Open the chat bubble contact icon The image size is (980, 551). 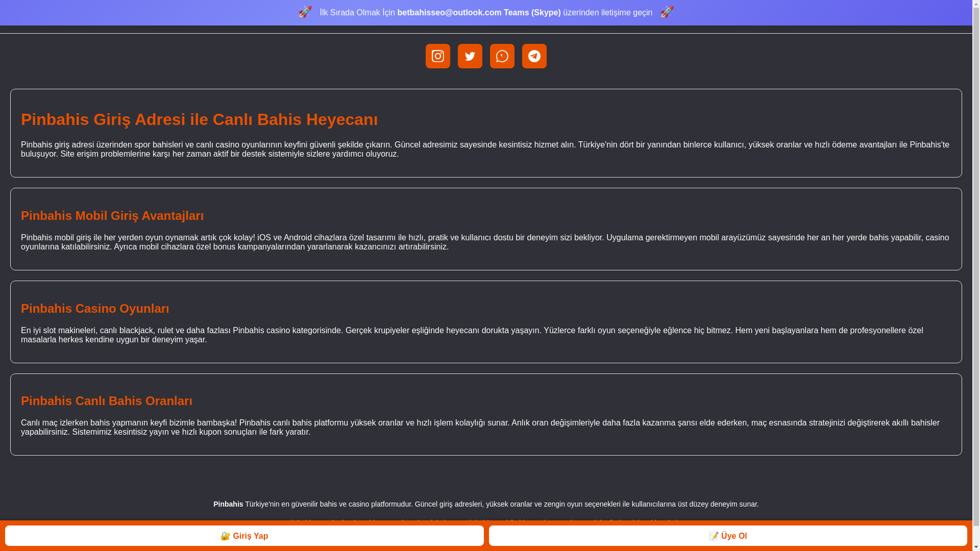[502, 56]
